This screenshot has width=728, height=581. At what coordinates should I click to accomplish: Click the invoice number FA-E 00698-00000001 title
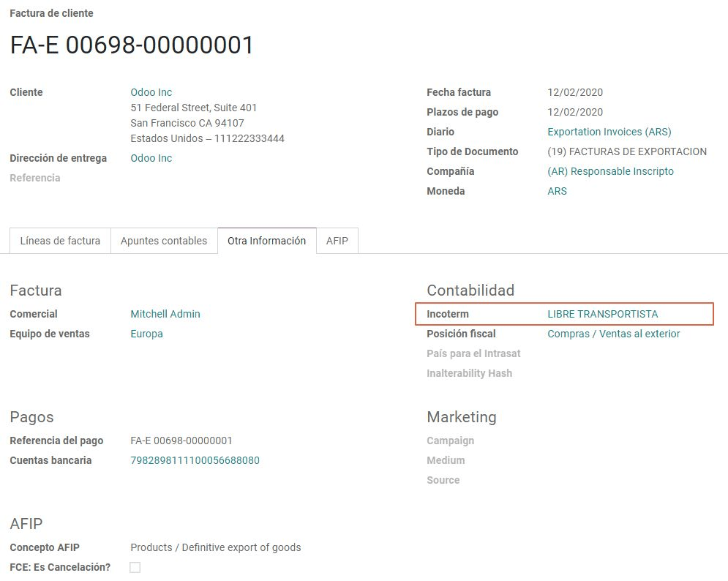coord(132,45)
